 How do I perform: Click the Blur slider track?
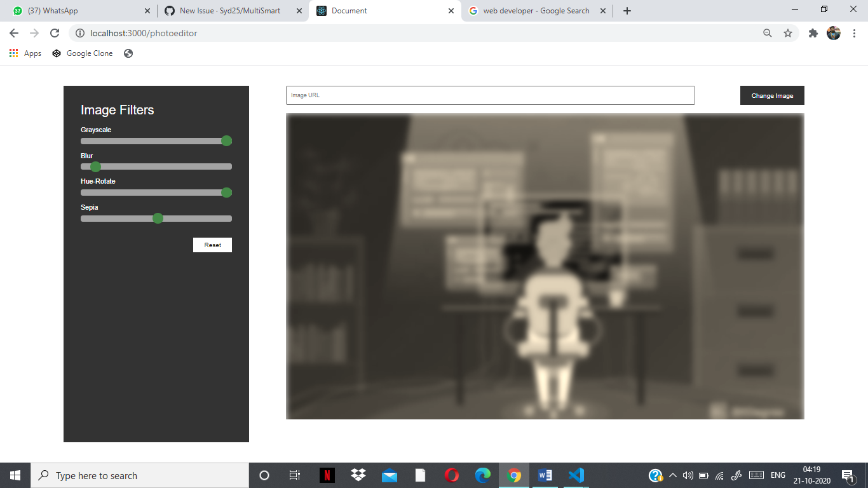pyautogui.click(x=156, y=166)
